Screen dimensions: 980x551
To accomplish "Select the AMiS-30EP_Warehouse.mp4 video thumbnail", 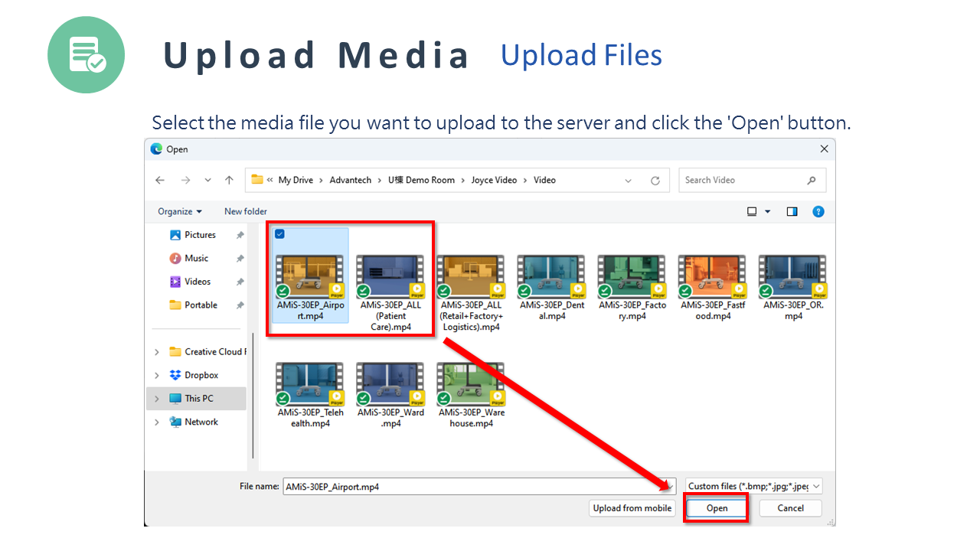I will pos(472,385).
